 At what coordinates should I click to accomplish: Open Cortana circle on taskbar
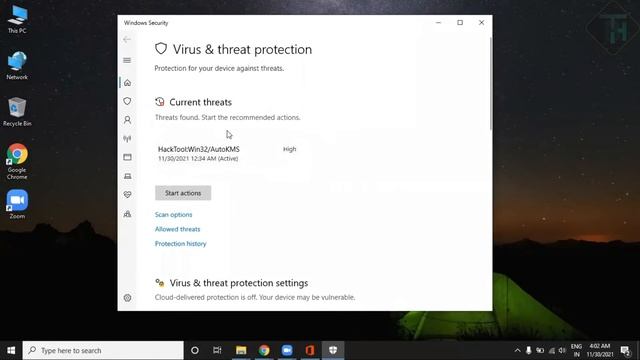(195, 350)
